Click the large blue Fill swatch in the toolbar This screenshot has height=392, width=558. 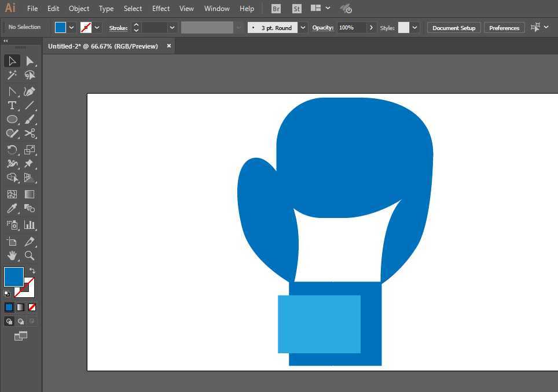(13, 276)
